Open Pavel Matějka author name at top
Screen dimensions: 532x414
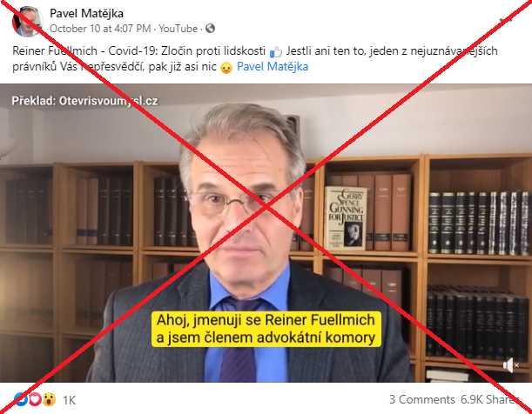coord(86,14)
